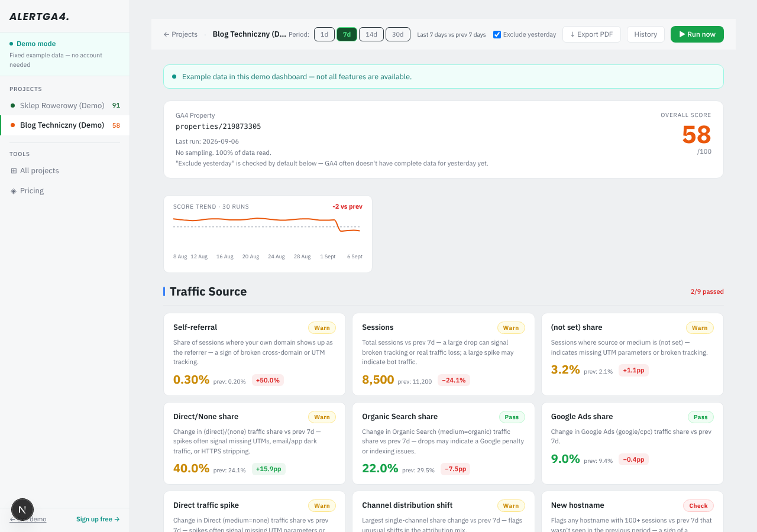Image resolution: width=757 pixels, height=532 pixels.
Task: Click the ALERTGA4 logo
Action: click(39, 17)
